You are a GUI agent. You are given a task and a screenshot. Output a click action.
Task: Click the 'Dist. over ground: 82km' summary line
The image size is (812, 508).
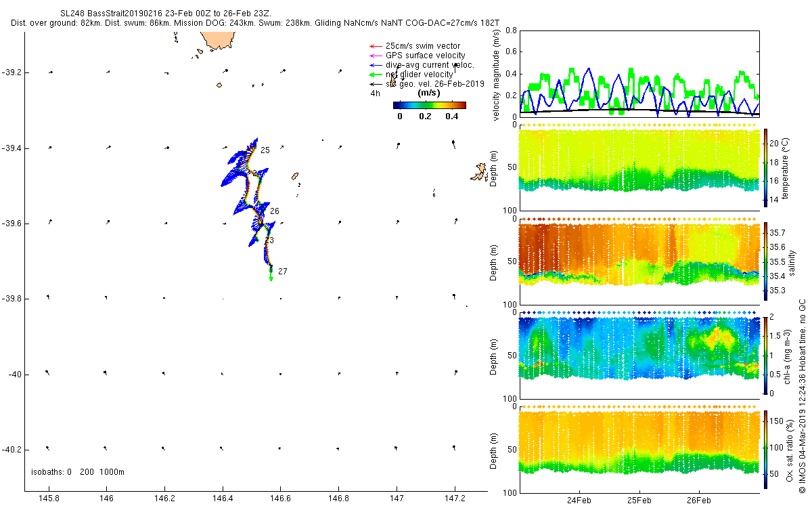coord(256,22)
